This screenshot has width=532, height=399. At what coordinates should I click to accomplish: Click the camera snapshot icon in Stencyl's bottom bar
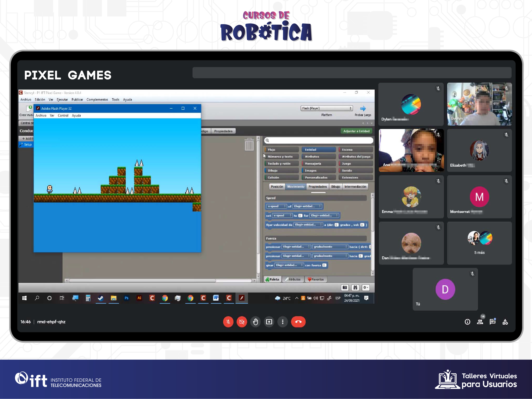tap(345, 288)
